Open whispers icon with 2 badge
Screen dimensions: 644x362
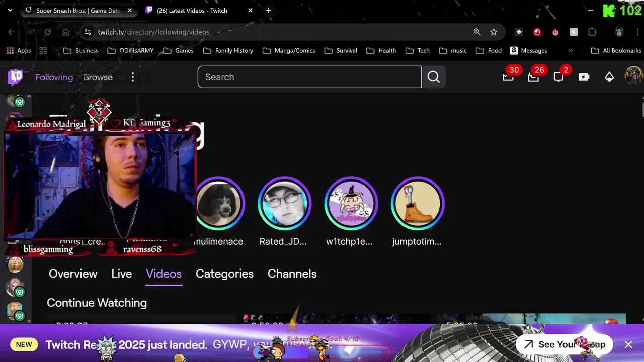pyautogui.click(x=558, y=77)
